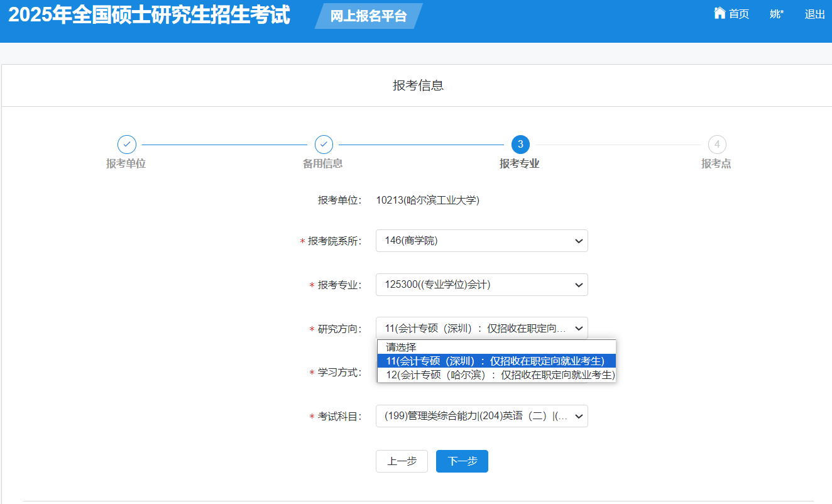Click 退出 to log out

coord(814,14)
